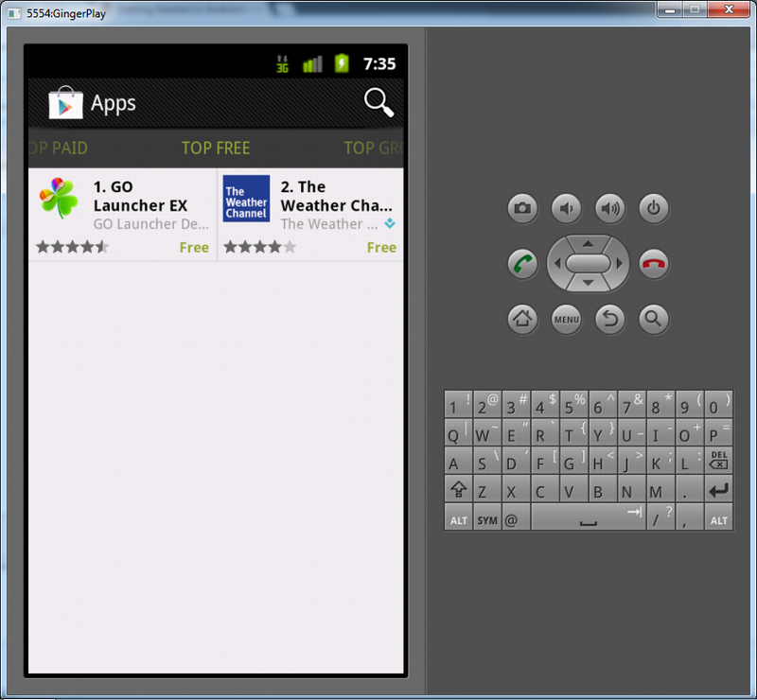Click the top developer badge diamond
The image size is (757, 700).
pos(390,223)
